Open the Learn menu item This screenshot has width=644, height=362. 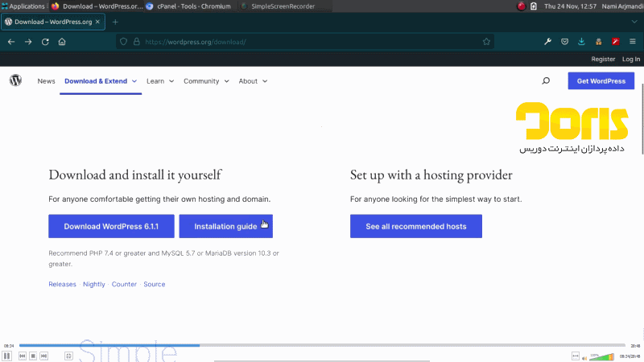pyautogui.click(x=155, y=81)
